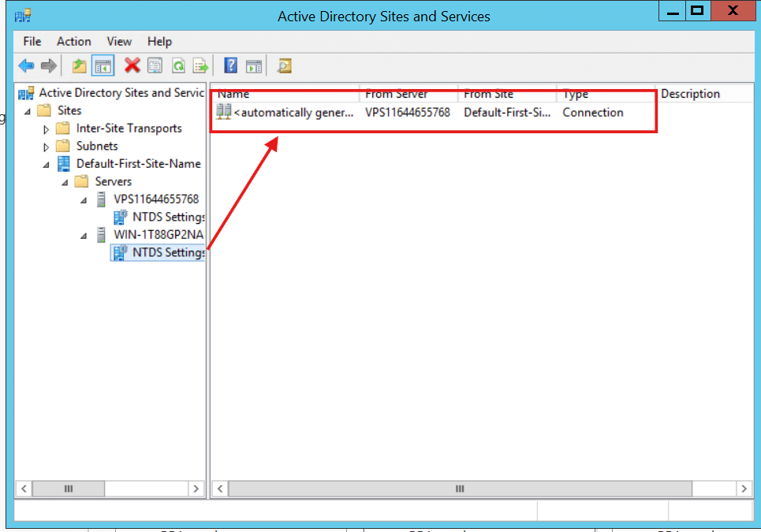Sort by the From Server column header
The height and width of the screenshot is (532, 761).
(x=409, y=94)
